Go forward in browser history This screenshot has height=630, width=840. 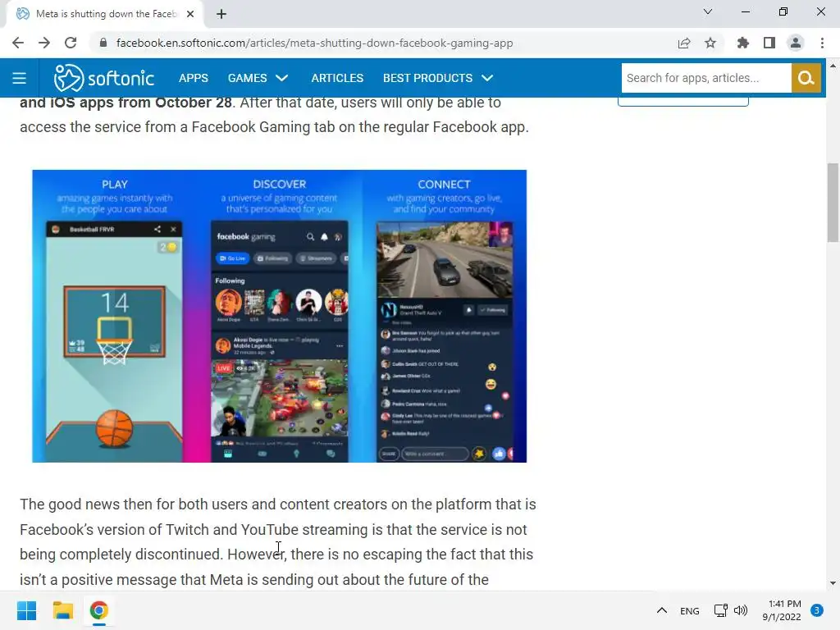(x=44, y=43)
